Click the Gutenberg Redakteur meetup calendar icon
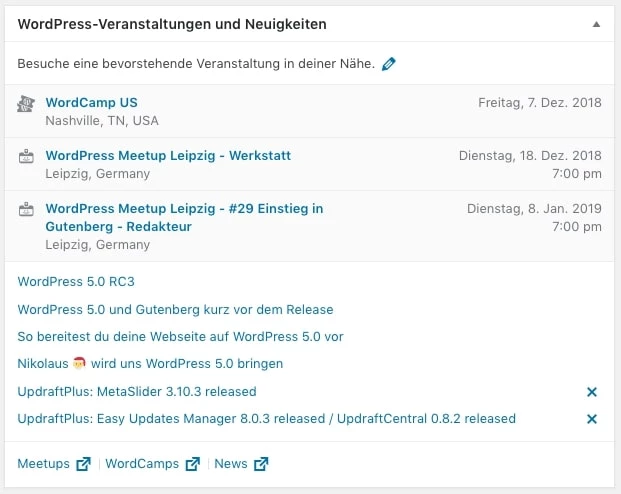This screenshot has height=494, width=621. 27,210
